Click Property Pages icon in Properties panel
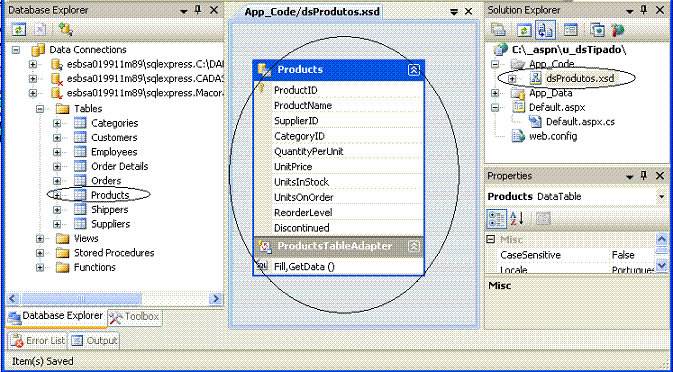 543,219
